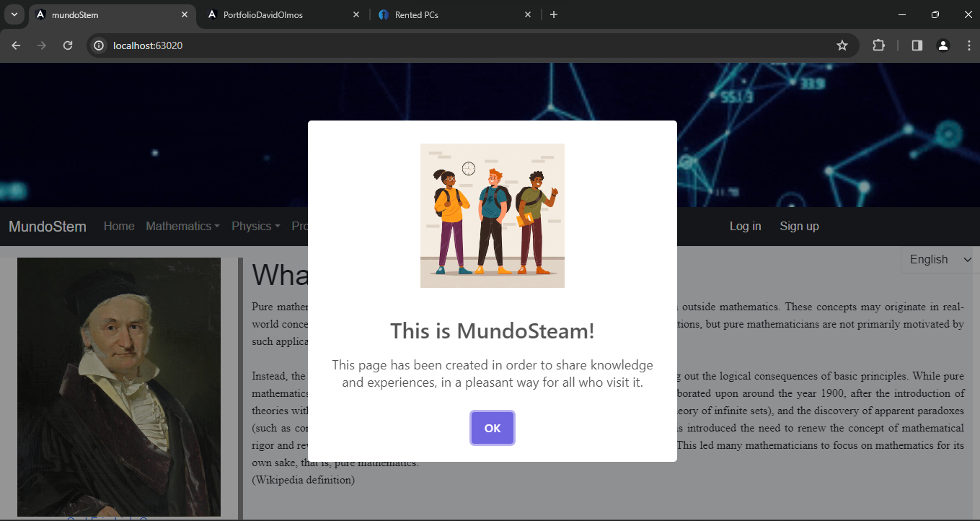This screenshot has height=521, width=980.
Task: Close the Rented PCs tab
Action: pyautogui.click(x=528, y=14)
